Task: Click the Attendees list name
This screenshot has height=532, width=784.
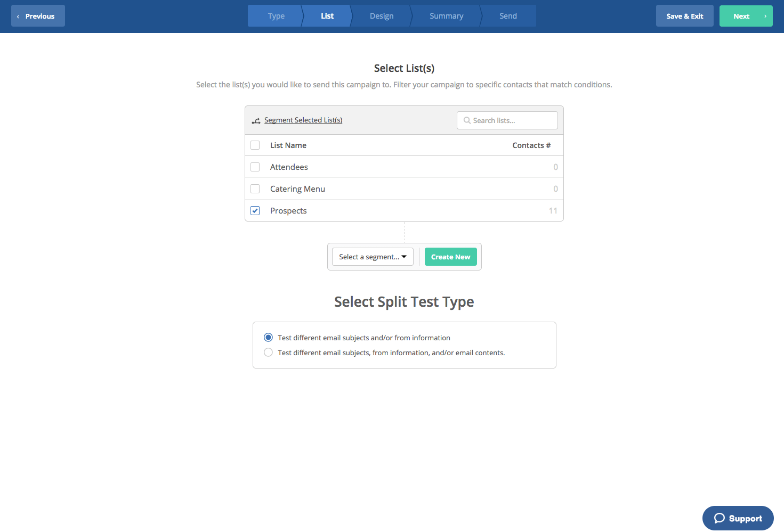Action: [x=289, y=167]
